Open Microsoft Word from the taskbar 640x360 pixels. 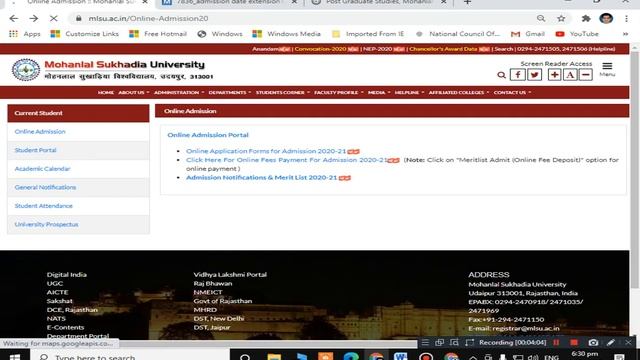click(x=401, y=356)
